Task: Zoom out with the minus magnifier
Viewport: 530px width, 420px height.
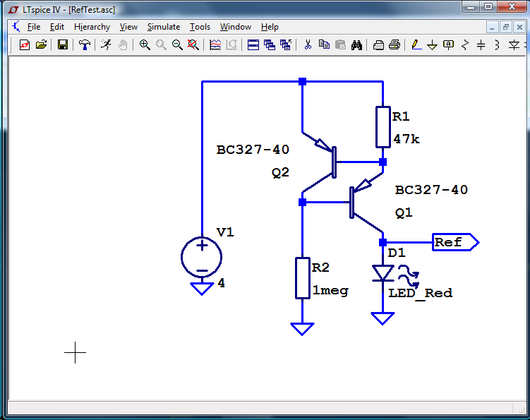Action: pos(177,44)
